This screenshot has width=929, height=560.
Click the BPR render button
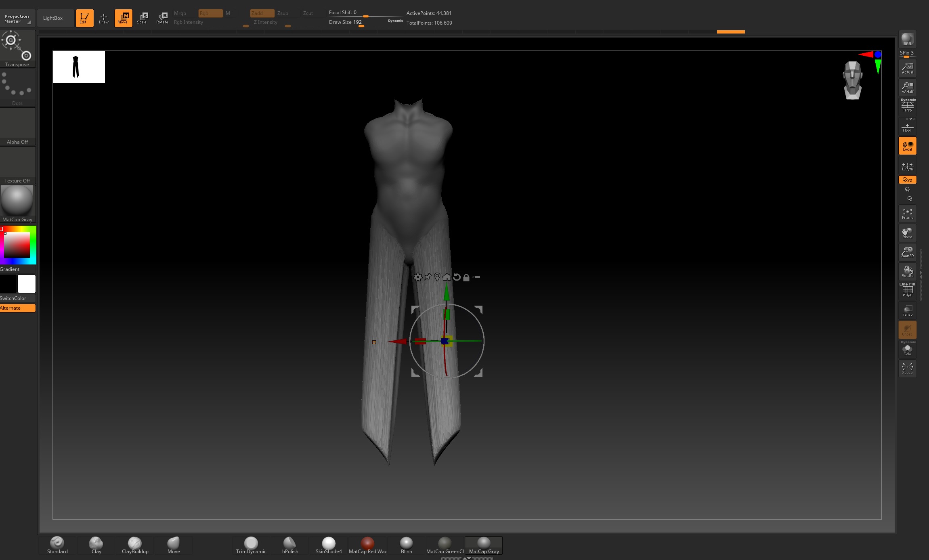(x=907, y=40)
